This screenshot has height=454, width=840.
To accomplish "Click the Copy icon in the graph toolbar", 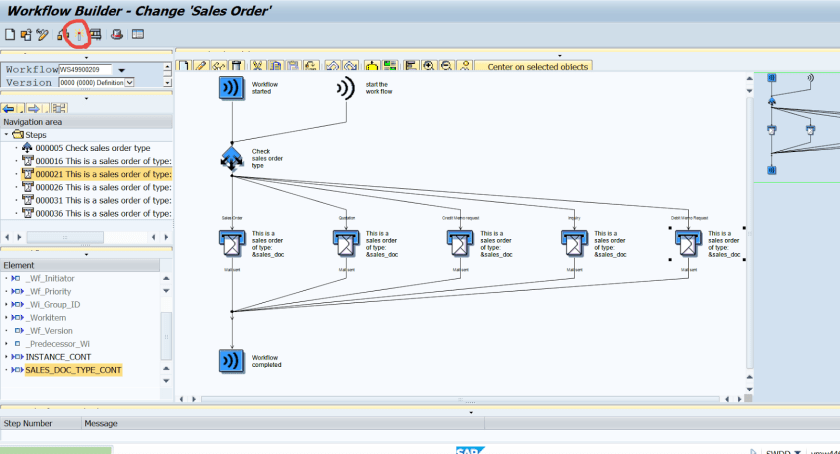I will pyautogui.click(x=275, y=66).
